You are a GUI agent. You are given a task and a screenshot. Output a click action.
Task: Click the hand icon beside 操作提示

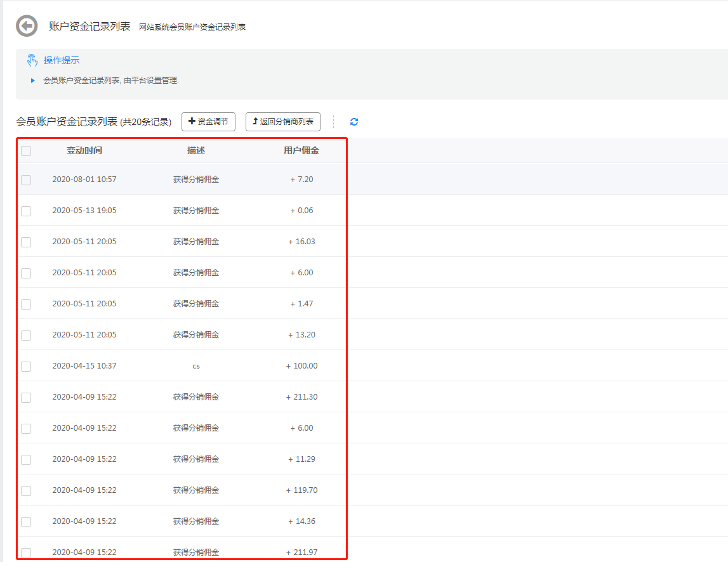(x=32, y=60)
